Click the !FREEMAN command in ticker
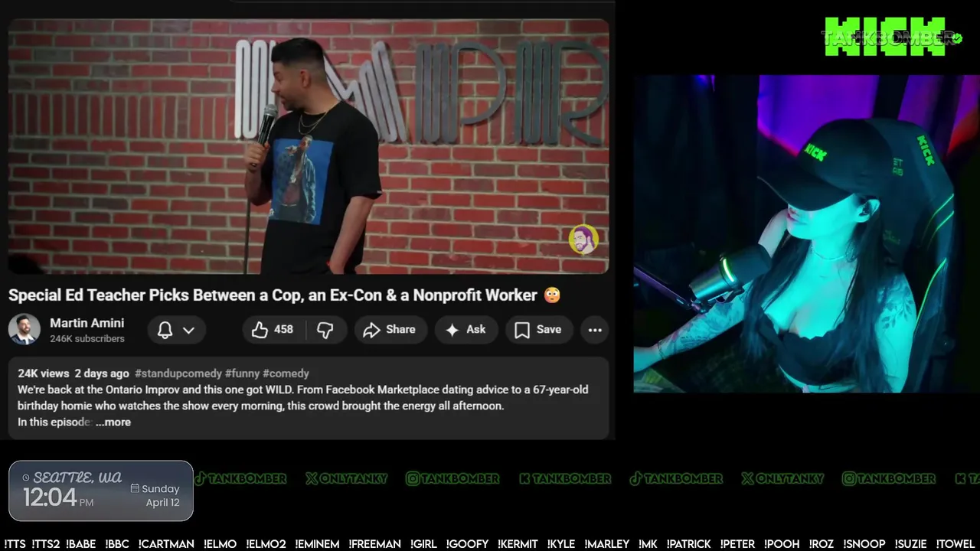Viewport: 980px width, 551px height. (374, 544)
